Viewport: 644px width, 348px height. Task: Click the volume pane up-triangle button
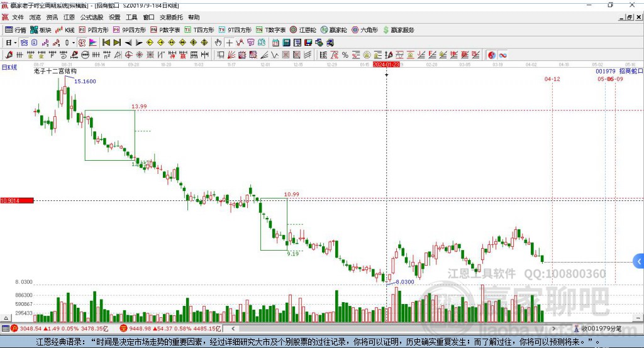click(x=6, y=318)
